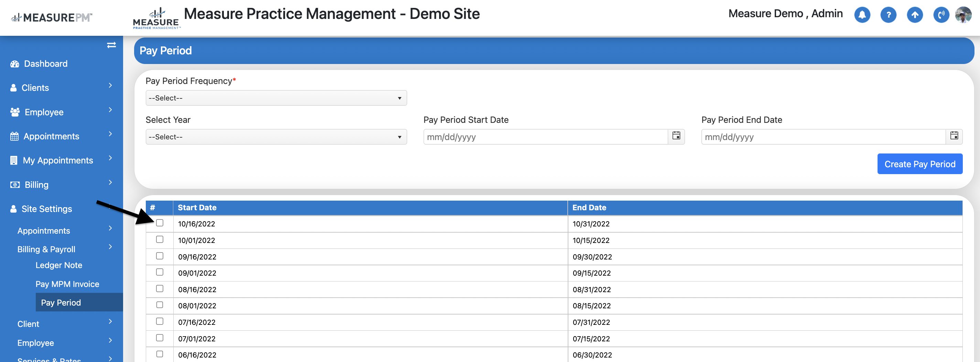Click into Pay Period End Date field
Viewport: 980px width, 362px height.
click(x=823, y=137)
